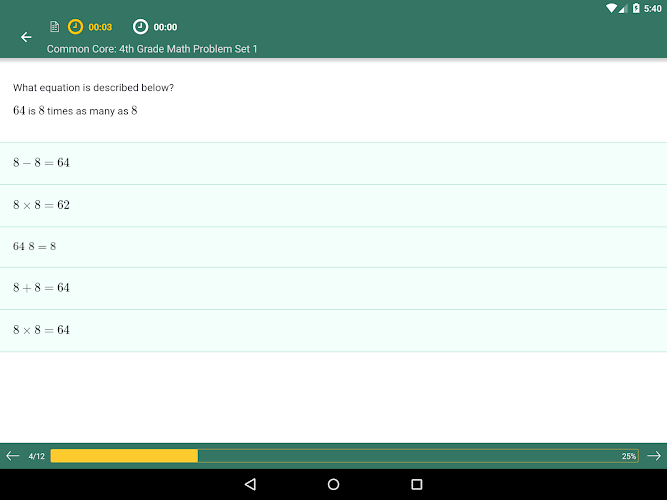Viewport: 667px width, 500px height.
Task: Choose answer 8 × 8 = 64
Action: pyautogui.click(x=334, y=331)
